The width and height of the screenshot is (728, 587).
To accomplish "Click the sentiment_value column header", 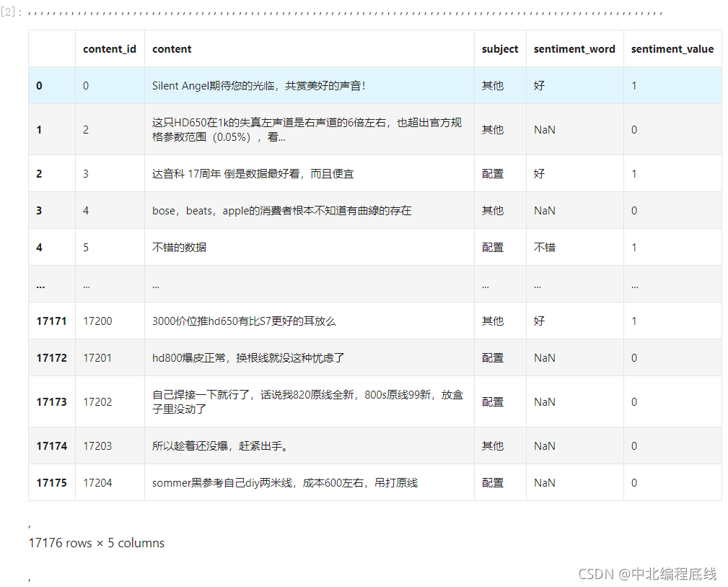I will (672, 49).
